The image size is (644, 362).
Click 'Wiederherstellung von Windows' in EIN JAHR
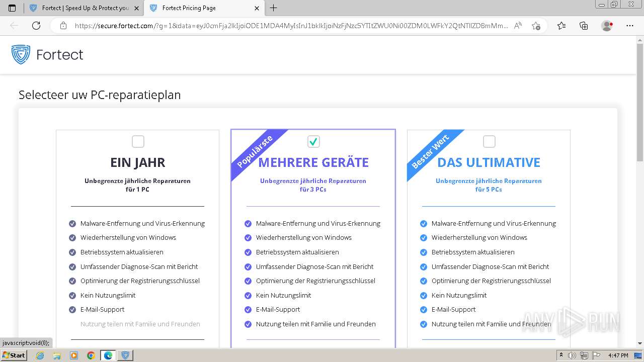tap(128, 237)
